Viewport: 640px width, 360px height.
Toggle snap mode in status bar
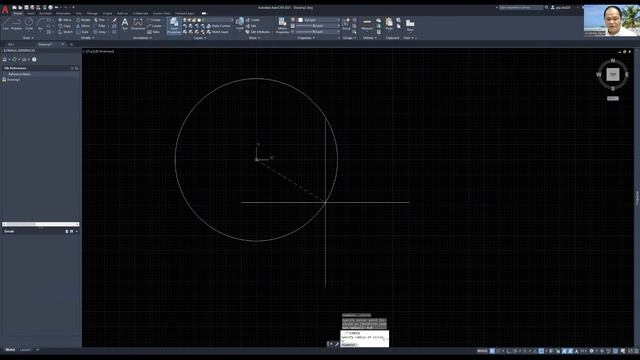[x=499, y=351]
